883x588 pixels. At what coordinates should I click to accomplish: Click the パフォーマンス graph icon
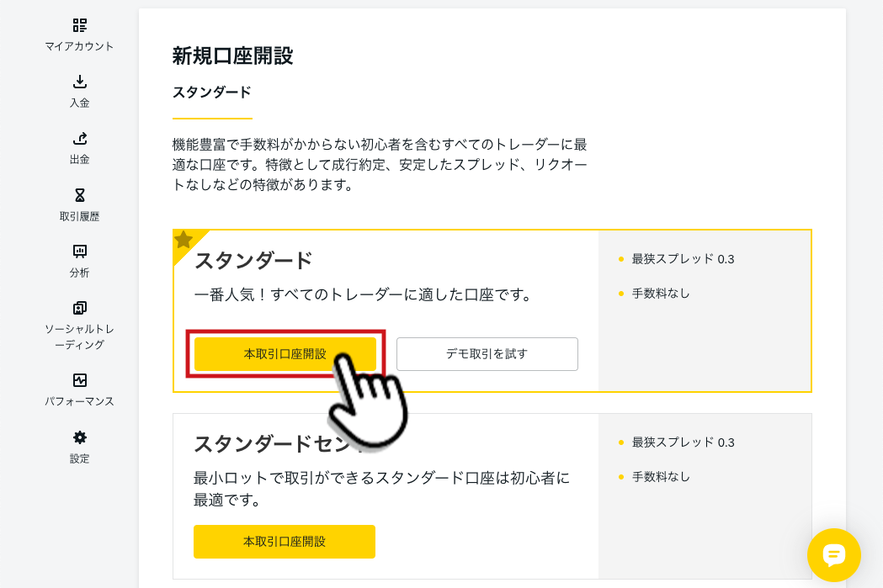point(79,380)
